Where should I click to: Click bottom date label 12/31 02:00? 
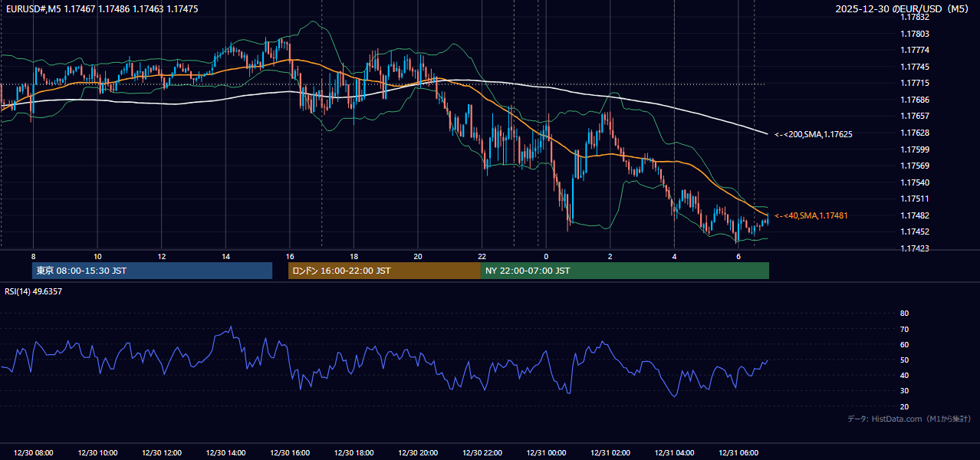pos(610,453)
